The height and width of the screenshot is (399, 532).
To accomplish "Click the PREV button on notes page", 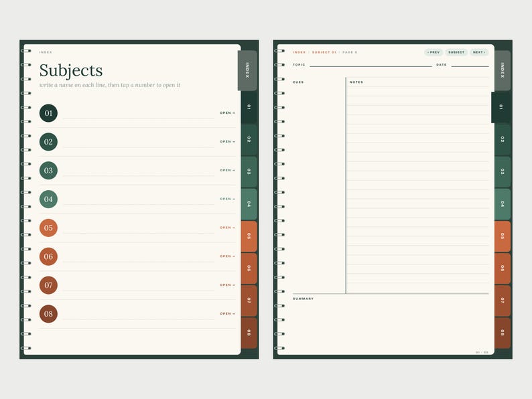I will click(x=434, y=52).
